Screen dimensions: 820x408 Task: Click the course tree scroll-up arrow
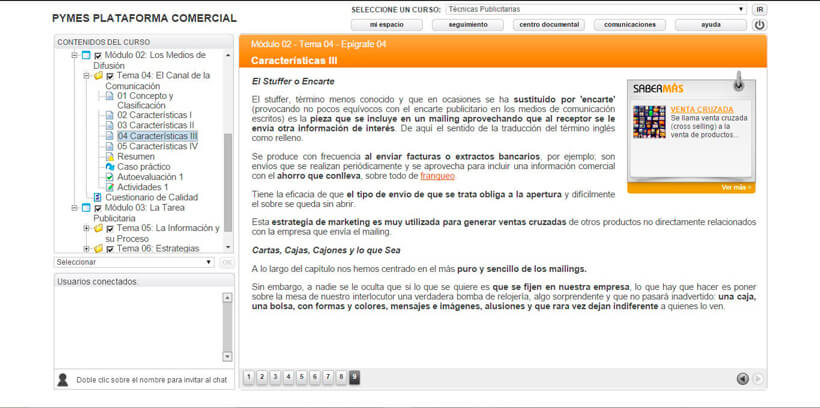click(x=228, y=55)
